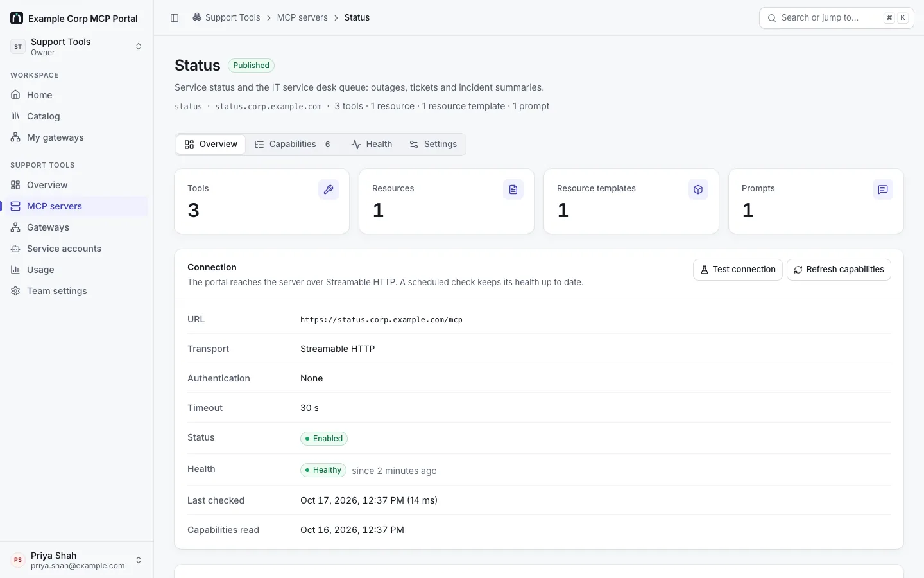This screenshot has height=578, width=924.
Task: Switch to the Overview tab
Action: [211, 144]
